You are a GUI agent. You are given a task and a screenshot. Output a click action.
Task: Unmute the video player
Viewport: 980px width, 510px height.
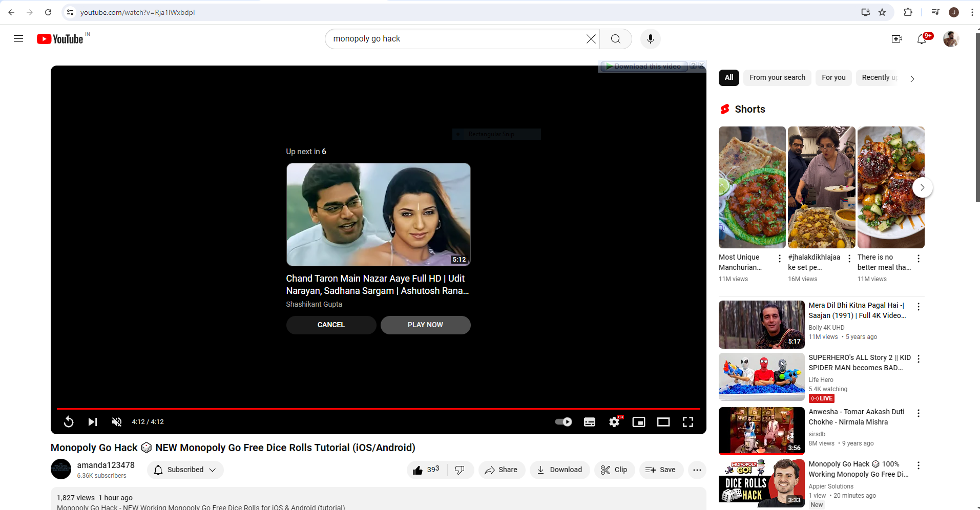pos(117,422)
